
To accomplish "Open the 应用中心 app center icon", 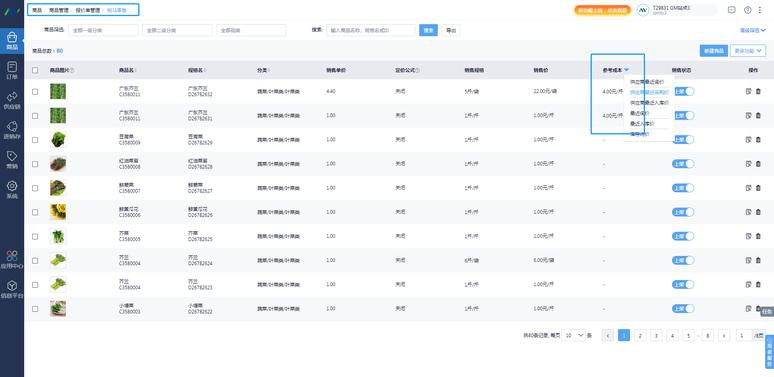I will (12, 259).
